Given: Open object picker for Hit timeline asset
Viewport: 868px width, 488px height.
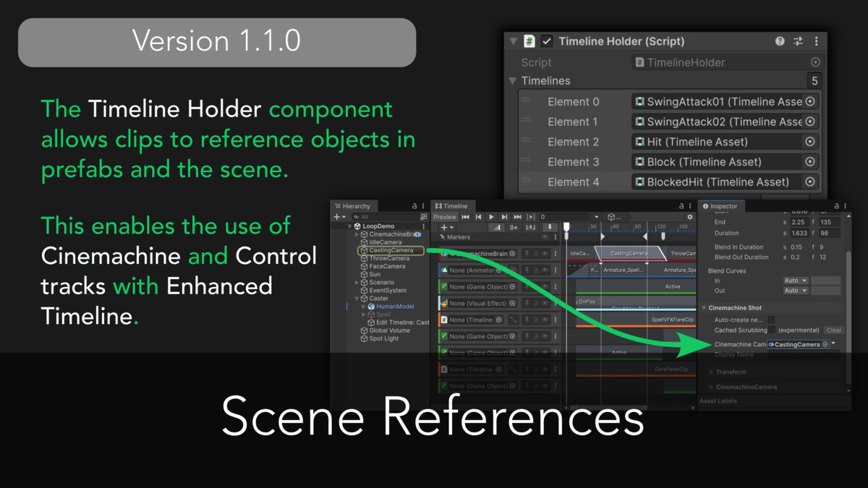Looking at the screenshot, I should click(810, 142).
